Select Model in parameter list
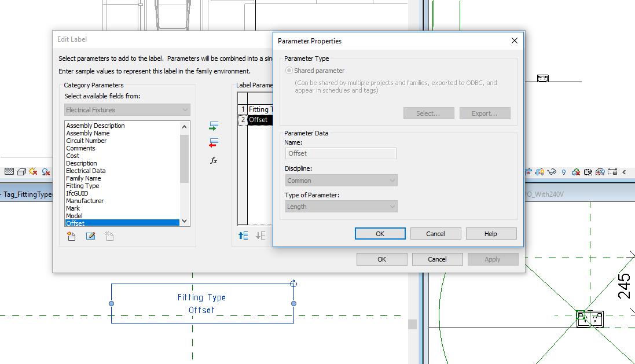 [122, 216]
